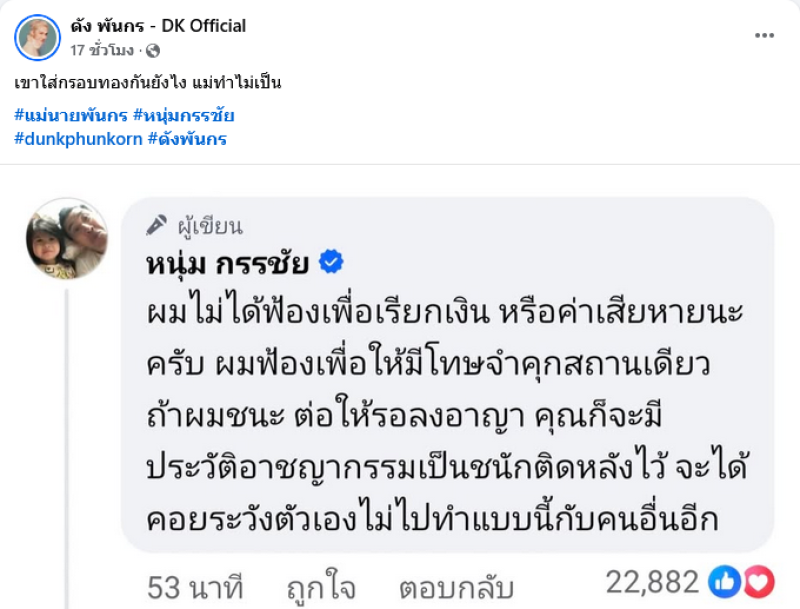The width and height of the screenshot is (800, 609).
Task: Open DK Official page profile picture
Action: point(38,37)
